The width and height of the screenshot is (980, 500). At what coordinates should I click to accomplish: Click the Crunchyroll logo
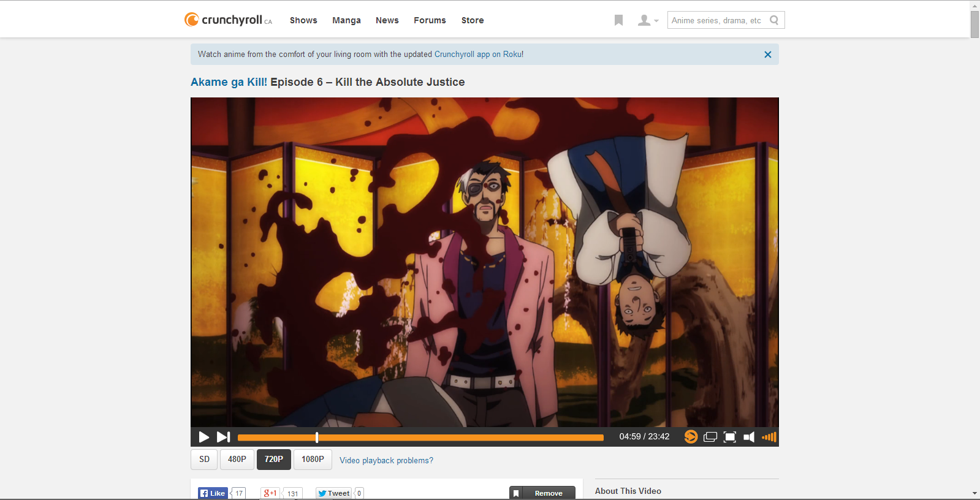228,20
